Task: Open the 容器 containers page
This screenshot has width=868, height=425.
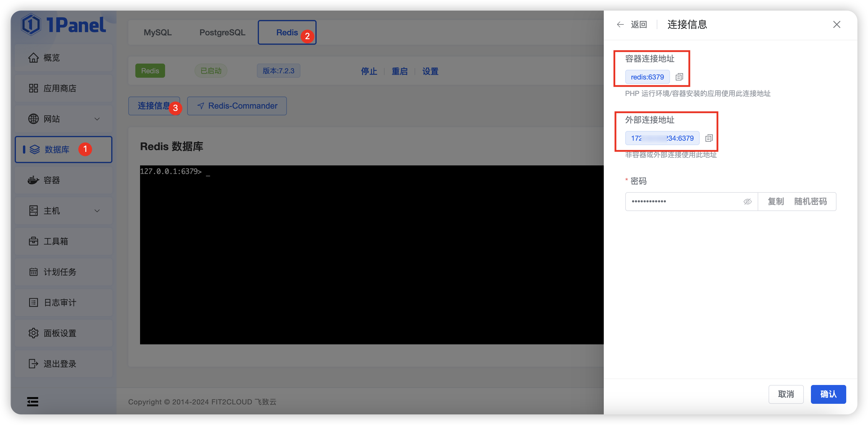Action: pyautogui.click(x=64, y=180)
